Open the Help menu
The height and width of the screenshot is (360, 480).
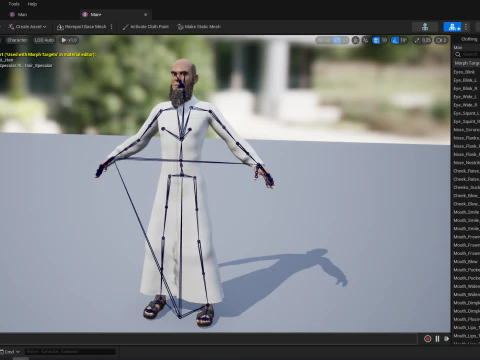(32, 4)
